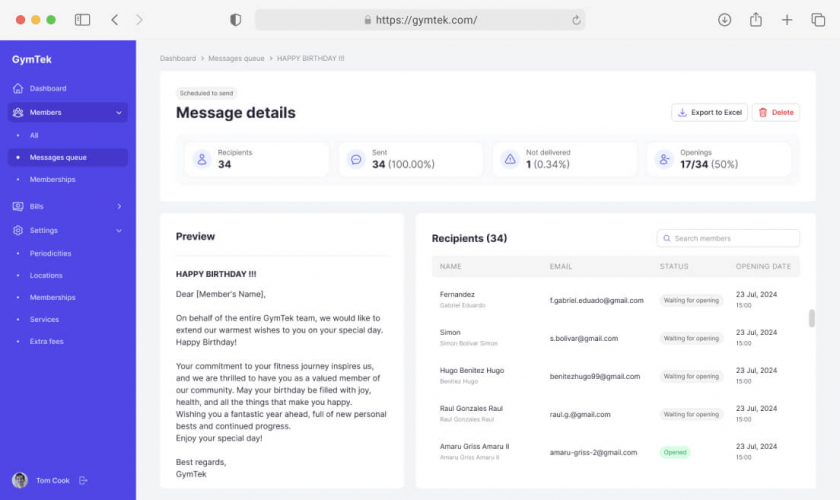Expand the Bills submenu chevron
Viewport: 840px width, 500px height.
(119, 207)
